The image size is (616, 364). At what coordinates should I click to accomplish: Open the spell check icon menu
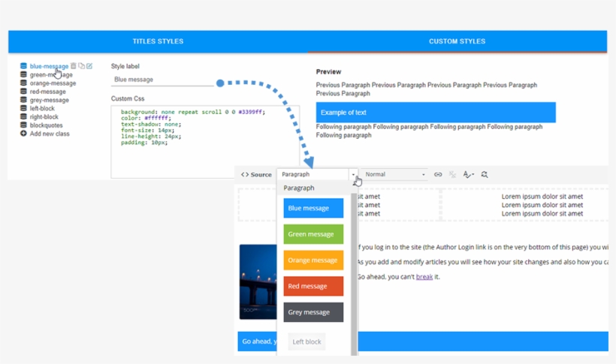[x=468, y=174]
